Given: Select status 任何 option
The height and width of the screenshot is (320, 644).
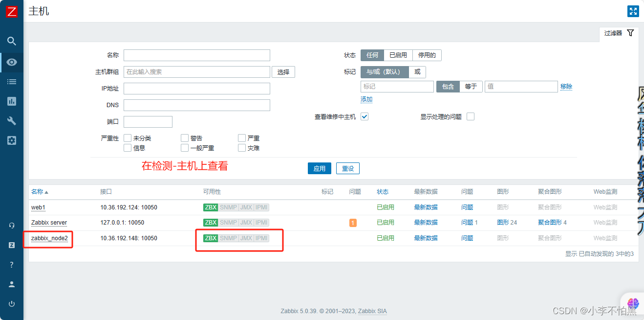Looking at the screenshot, I should tap(372, 55).
